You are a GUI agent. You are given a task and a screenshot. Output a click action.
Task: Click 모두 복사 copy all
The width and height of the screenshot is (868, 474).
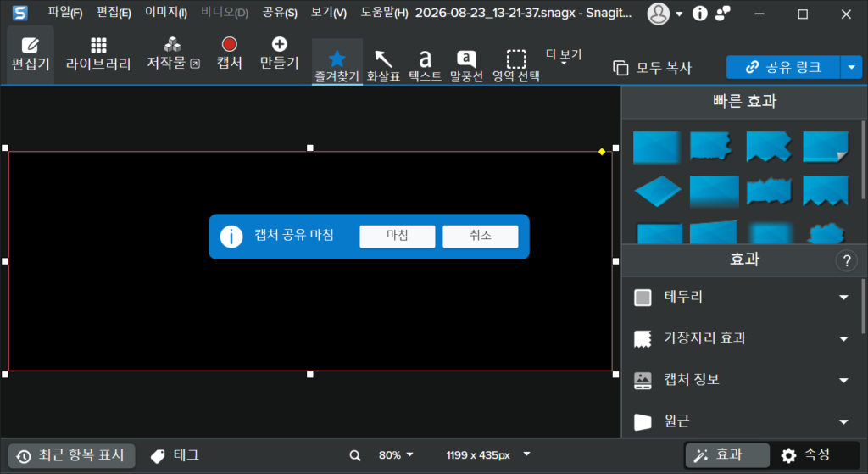[652, 68]
